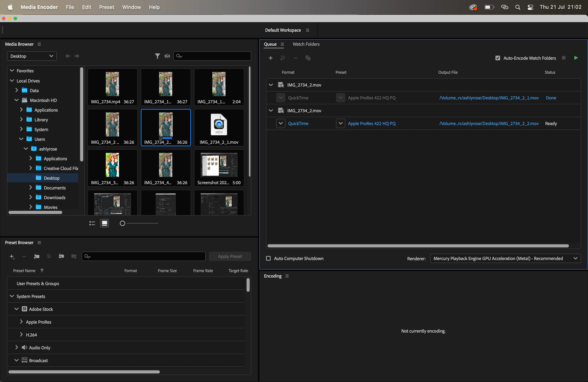Open the IMG_2734_2_2.mov output file link
This screenshot has width=588, height=382.
[489, 124]
